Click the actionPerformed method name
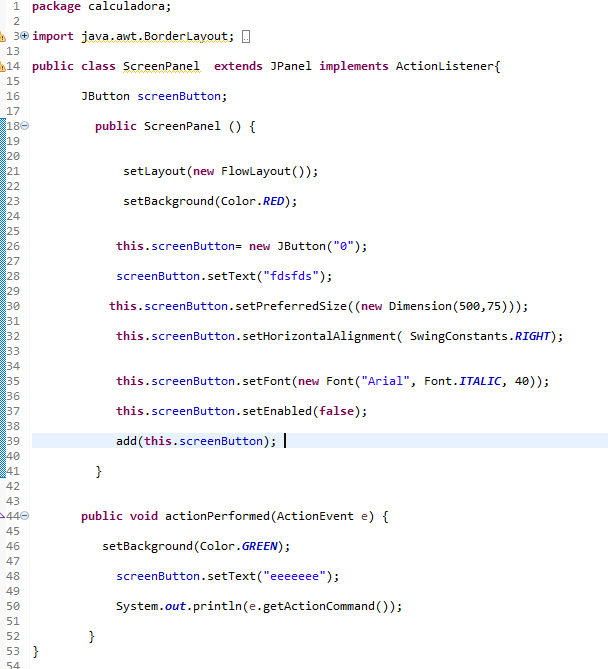The height and width of the screenshot is (669, 608). coord(217,516)
